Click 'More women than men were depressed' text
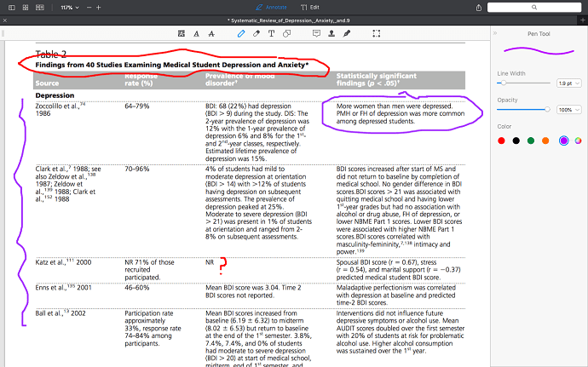 click(395, 106)
